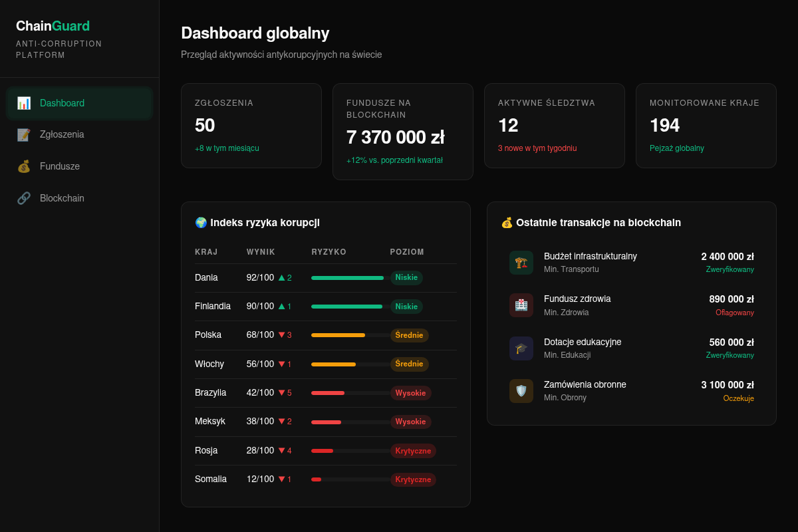Click the Blockchain link chain icon
Image resolution: width=798 pixels, height=532 pixels.
point(24,198)
